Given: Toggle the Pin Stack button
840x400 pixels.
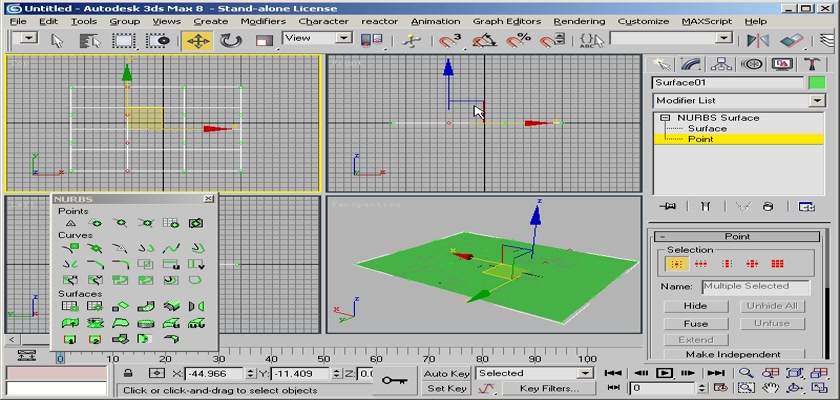Looking at the screenshot, I should (668, 206).
